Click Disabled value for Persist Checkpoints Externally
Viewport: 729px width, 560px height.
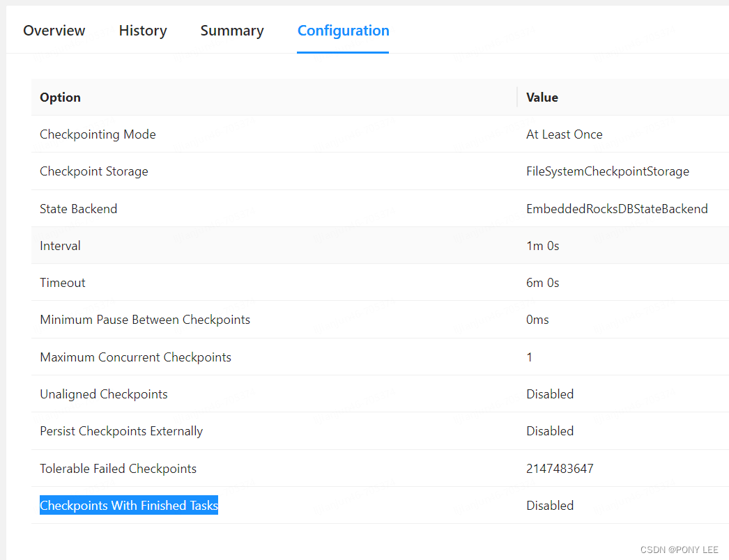pyautogui.click(x=550, y=431)
